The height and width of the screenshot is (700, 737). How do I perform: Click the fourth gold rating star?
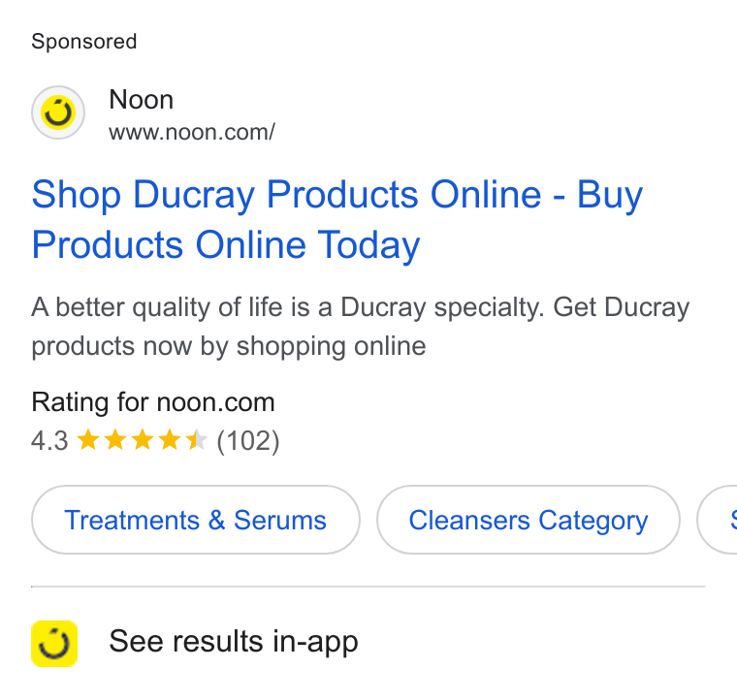(x=169, y=441)
